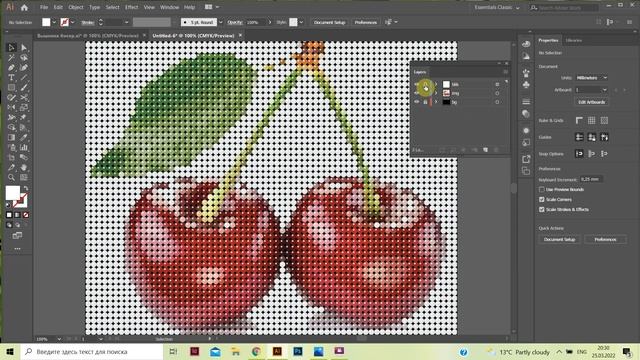This screenshot has height=360, width=640.
Task: Toggle lock on the bg layer
Action: pos(425,102)
